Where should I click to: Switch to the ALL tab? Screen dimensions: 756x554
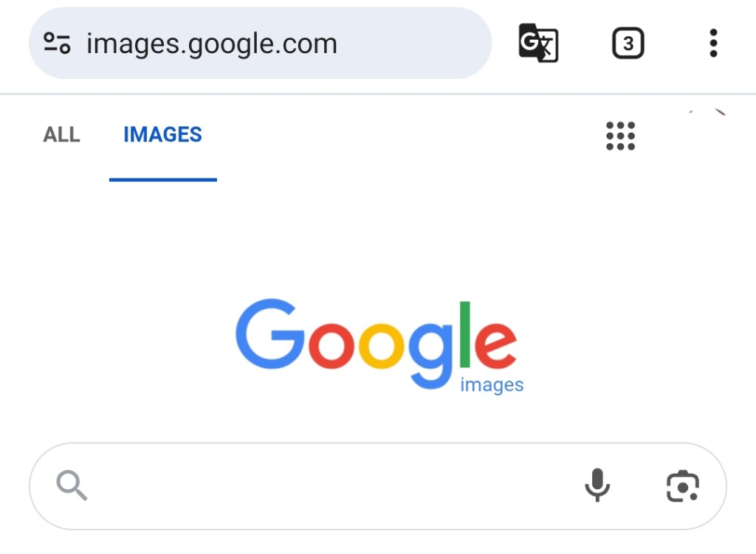(x=61, y=135)
